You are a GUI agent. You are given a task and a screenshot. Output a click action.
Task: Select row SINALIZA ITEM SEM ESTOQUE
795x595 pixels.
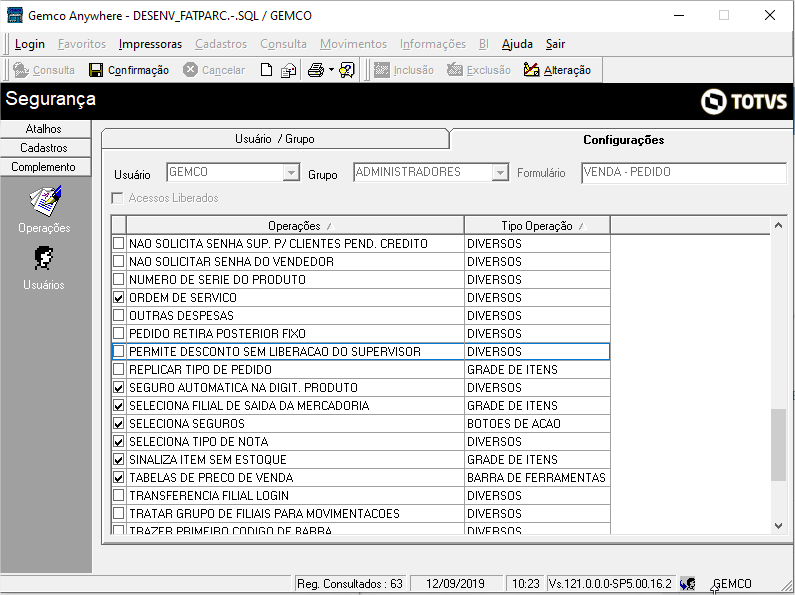360,459
